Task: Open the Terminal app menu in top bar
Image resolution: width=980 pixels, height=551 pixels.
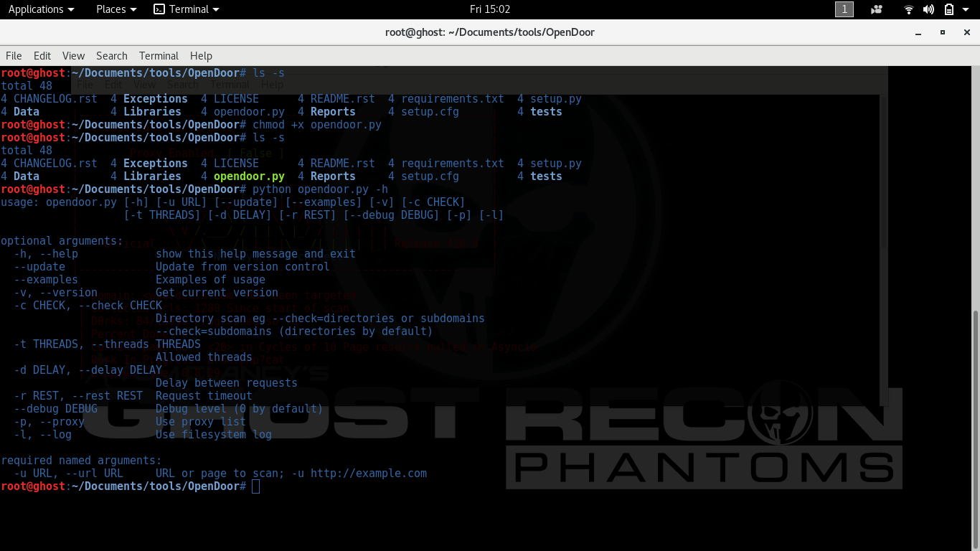Action: [187, 9]
